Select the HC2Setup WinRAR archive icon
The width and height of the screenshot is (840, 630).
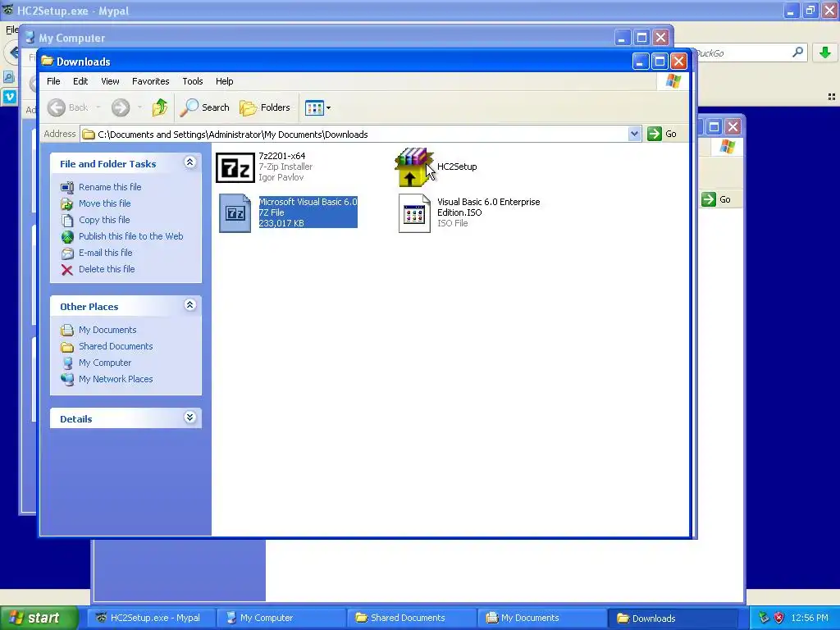(x=413, y=167)
